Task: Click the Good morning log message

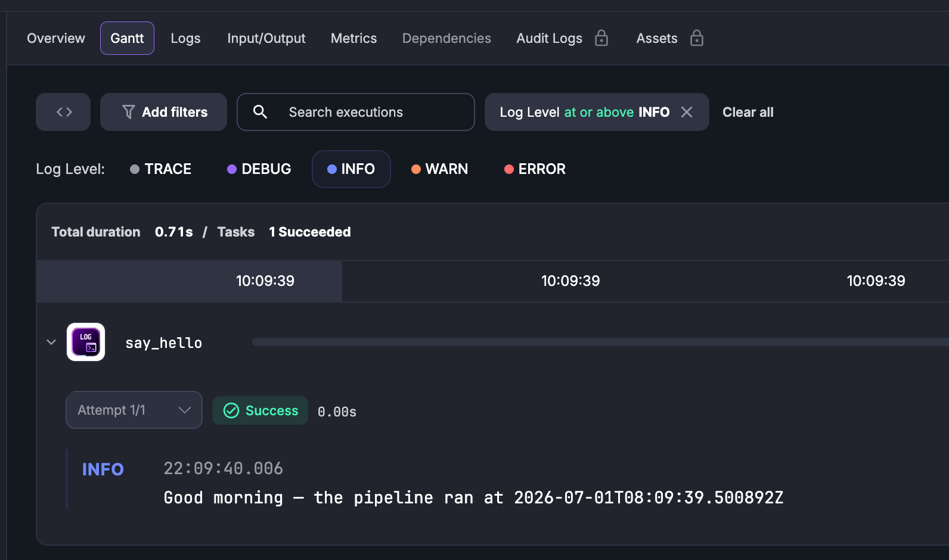Action: point(473,497)
